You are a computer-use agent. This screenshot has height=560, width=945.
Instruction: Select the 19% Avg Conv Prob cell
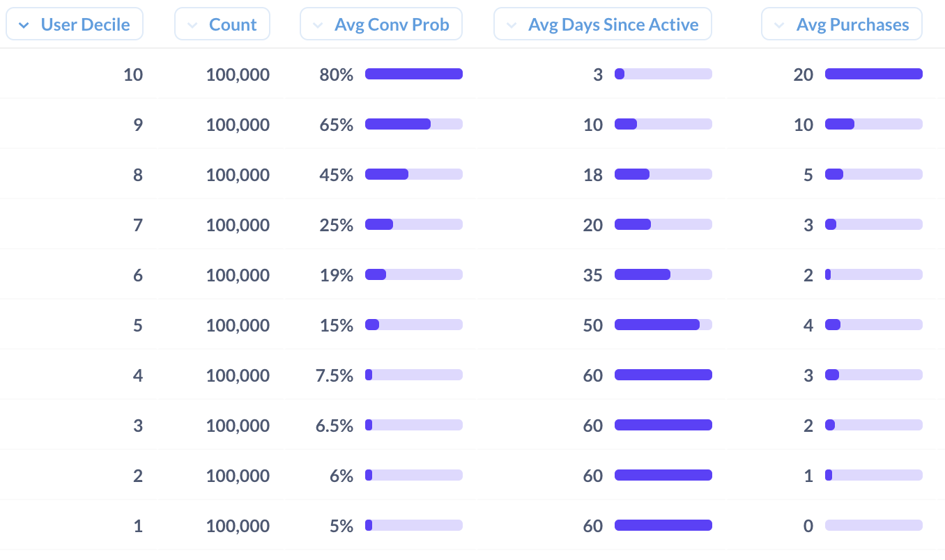pos(337,275)
